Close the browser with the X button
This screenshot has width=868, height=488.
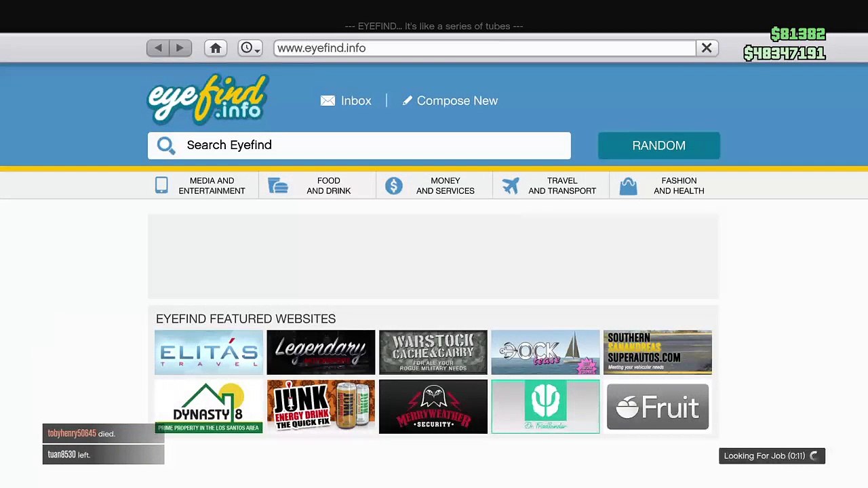click(707, 48)
